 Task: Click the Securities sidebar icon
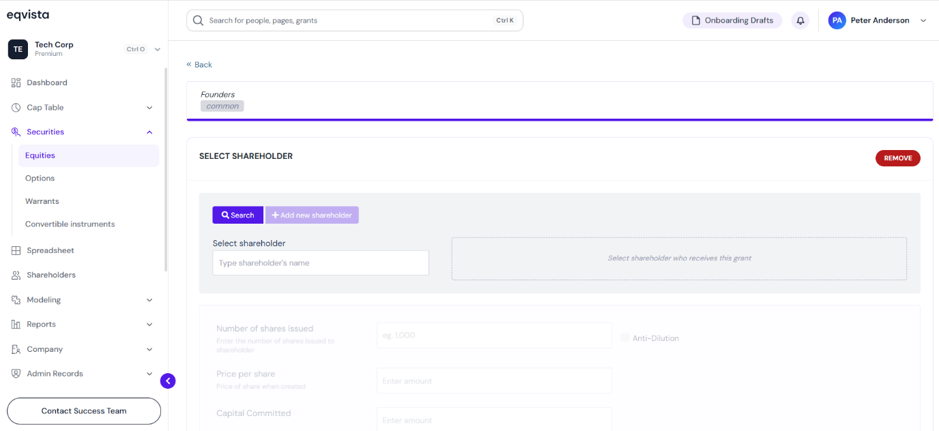click(16, 132)
